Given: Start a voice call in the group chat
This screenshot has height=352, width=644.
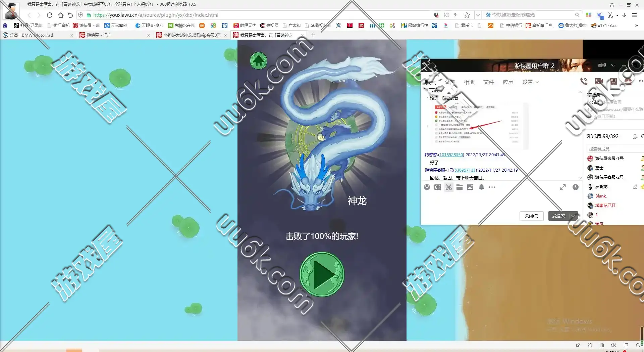Looking at the screenshot, I should [x=583, y=81].
